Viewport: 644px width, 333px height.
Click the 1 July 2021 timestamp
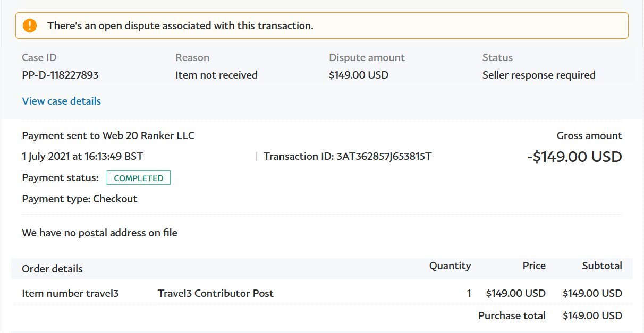[82, 156]
